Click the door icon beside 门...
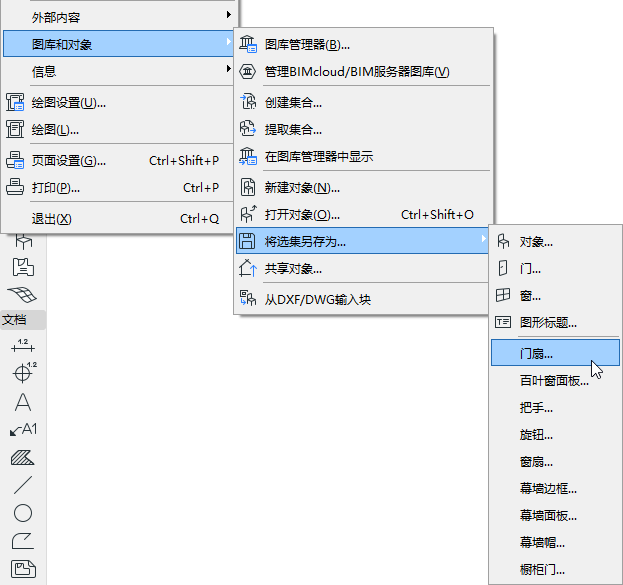This screenshot has width=623, height=585. pyautogui.click(x=503, y=268)
